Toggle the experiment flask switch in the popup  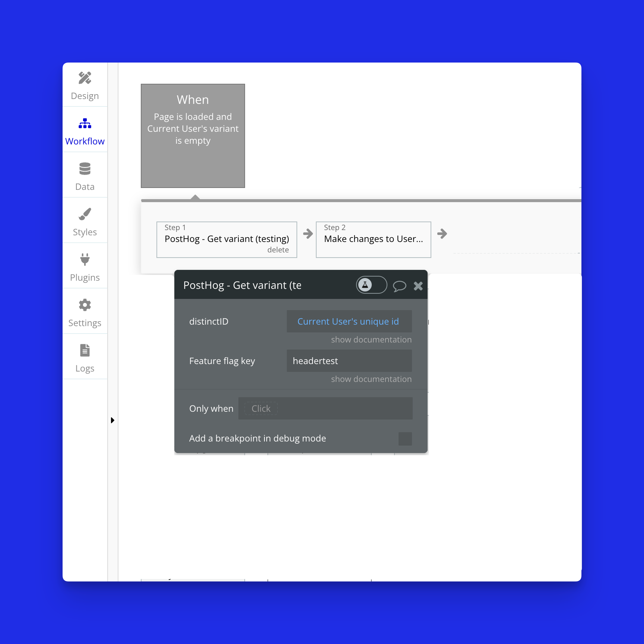(x=371, y=285)
